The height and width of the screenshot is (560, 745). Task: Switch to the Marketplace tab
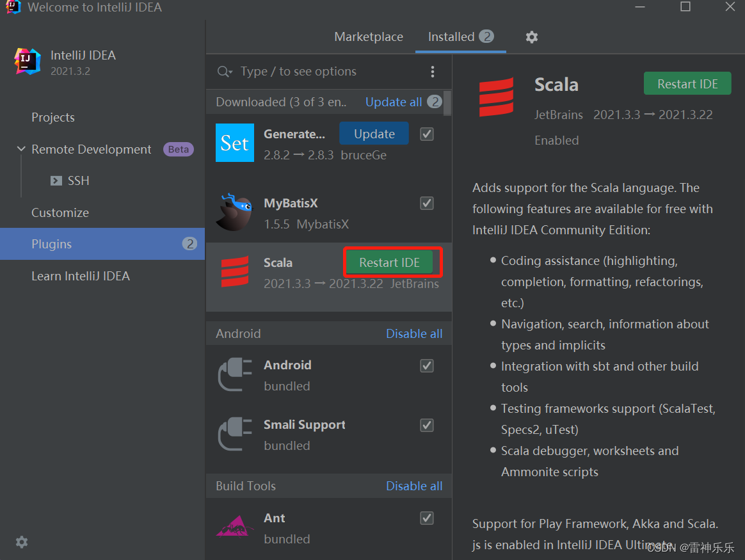point(369,36)
